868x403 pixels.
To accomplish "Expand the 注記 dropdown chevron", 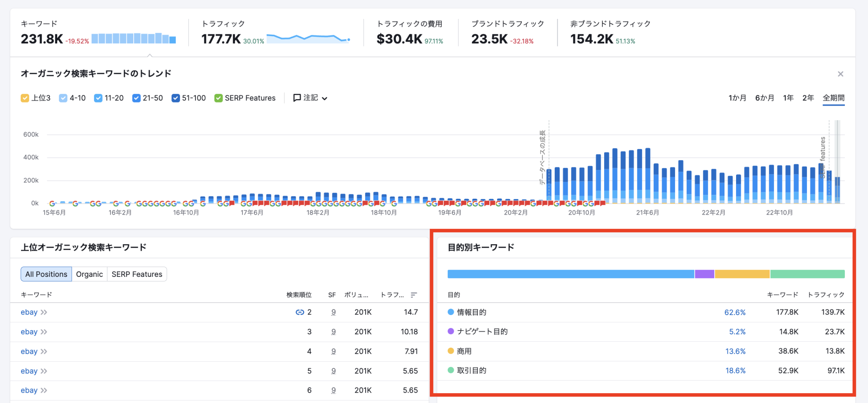I will click(x=325, y=98).
